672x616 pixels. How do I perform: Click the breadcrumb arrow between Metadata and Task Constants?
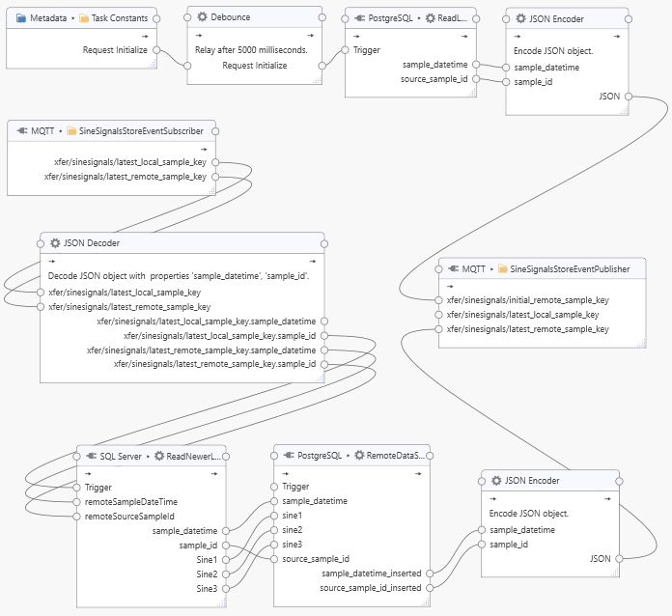[x=71, y=18]
